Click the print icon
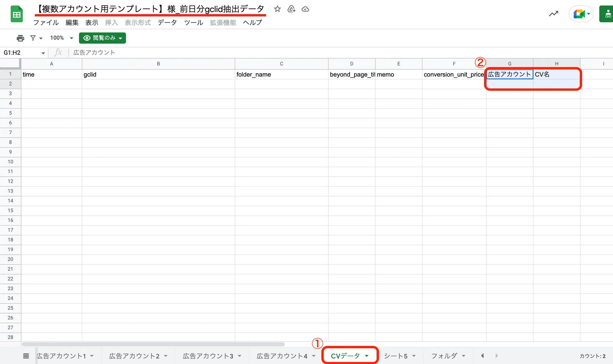 pos(20,38)
